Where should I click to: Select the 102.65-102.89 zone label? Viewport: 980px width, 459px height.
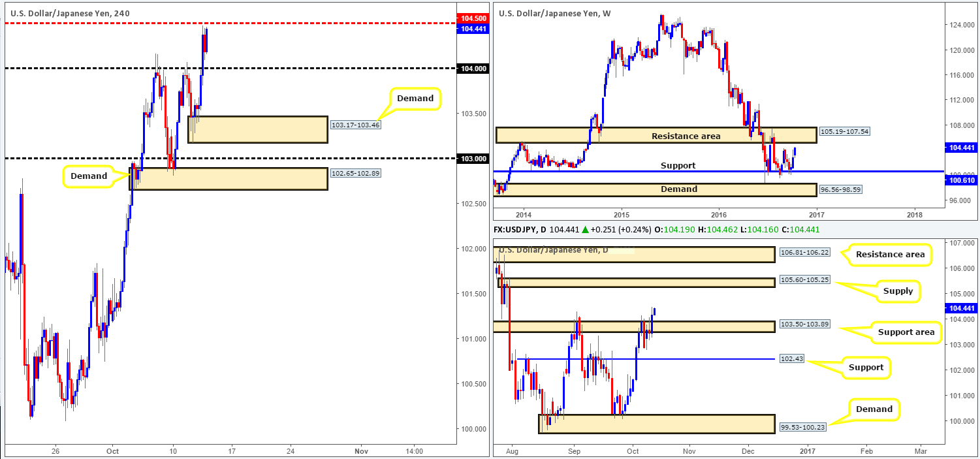point(355,174)
